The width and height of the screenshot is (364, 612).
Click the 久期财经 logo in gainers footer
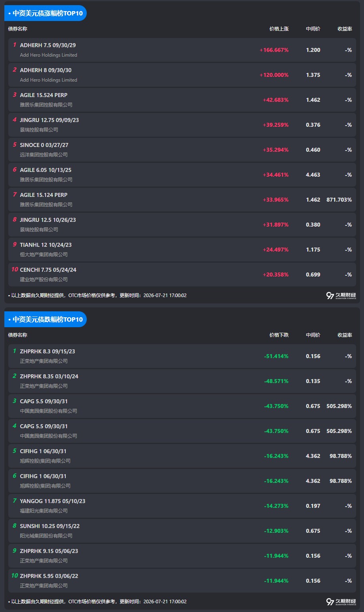coord(341,296)
